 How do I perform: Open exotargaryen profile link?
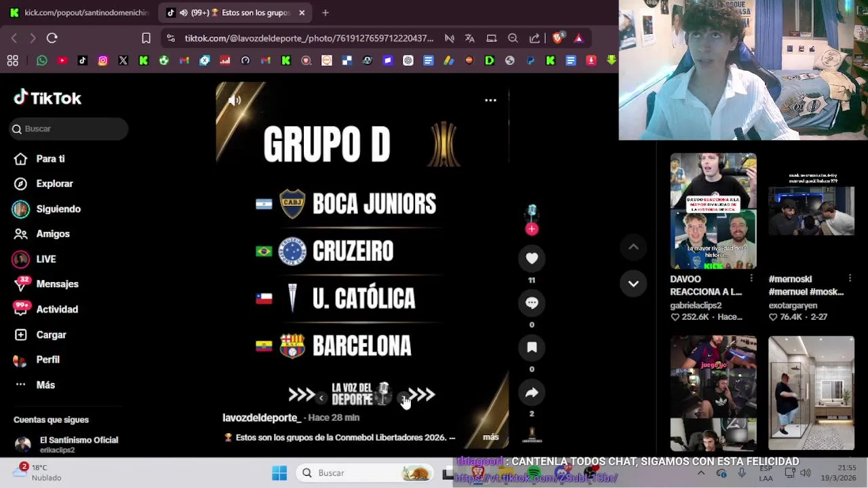tap(793, 306)
